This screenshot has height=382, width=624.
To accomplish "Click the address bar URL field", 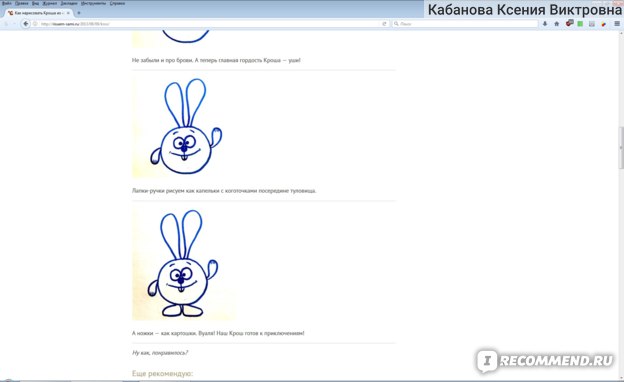I will (x=209, y=24).
